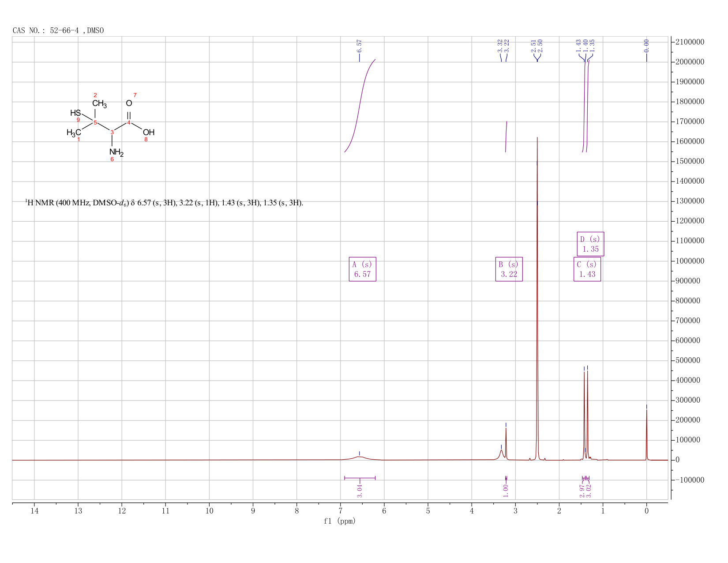
Task: Click the 1.43 peak label at top
Action: (578, 45)
